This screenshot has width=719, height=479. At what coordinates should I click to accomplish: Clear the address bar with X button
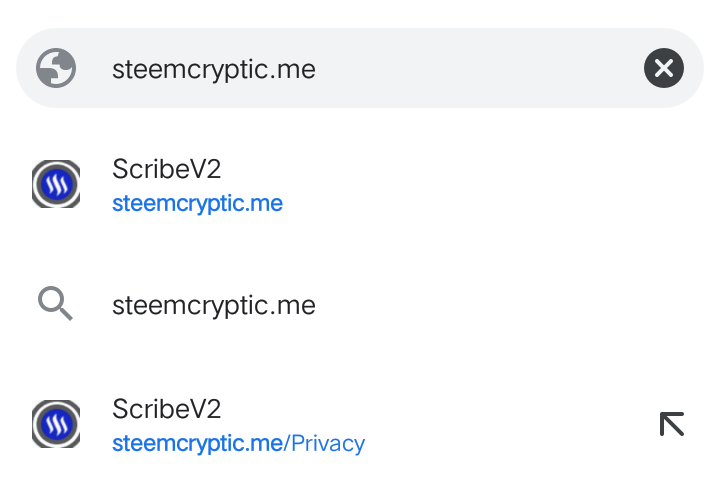pos(664,68)
